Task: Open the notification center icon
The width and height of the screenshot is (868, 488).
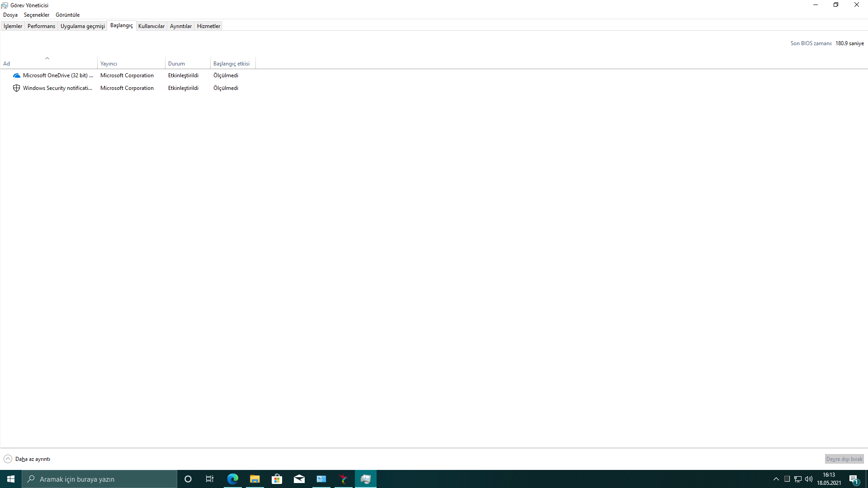Action: coord(854,479)
